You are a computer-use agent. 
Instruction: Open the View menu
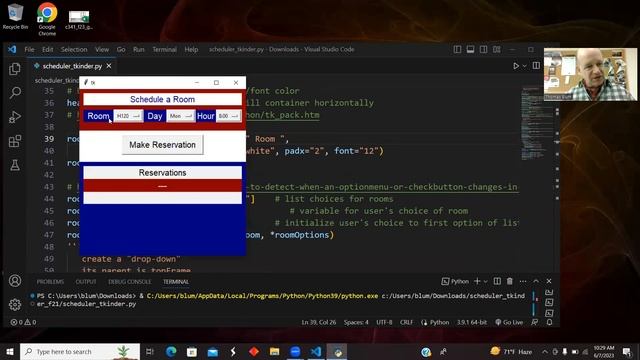click(102, 49)
